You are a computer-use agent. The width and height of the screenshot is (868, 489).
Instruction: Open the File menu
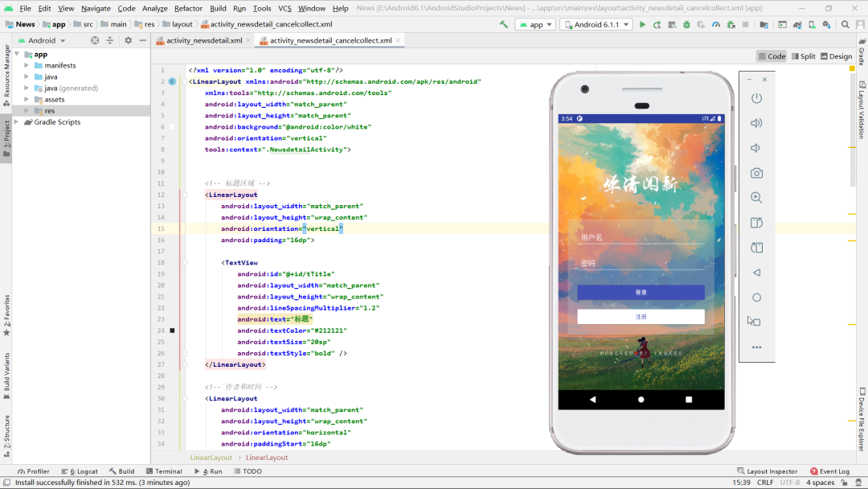26,8
